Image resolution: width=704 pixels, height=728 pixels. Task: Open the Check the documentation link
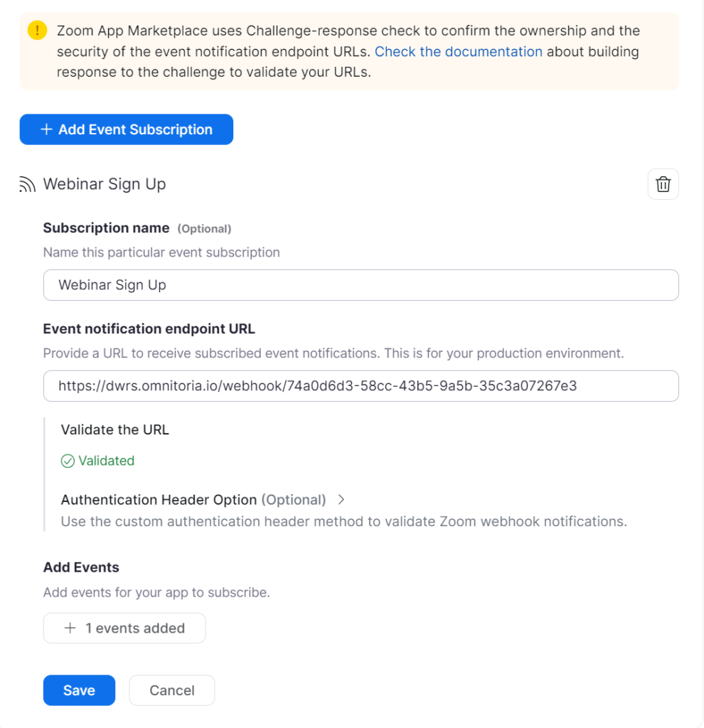tap(458, 51)
